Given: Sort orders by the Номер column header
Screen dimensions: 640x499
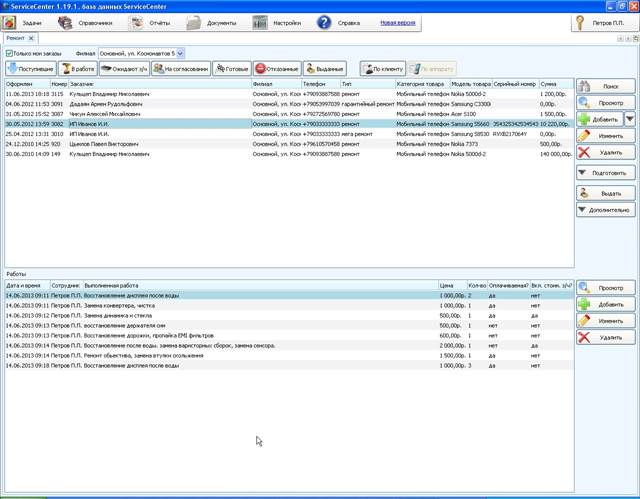Looking at the screenshot, I should [59, 84].
